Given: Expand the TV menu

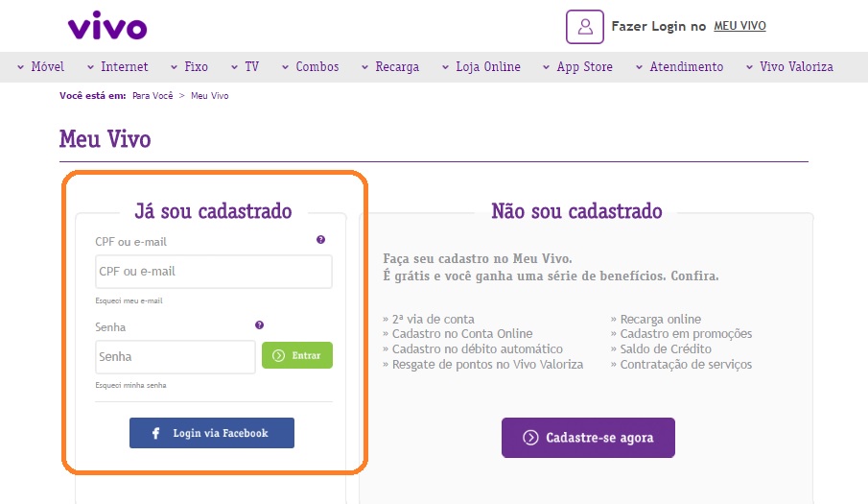Looking at the screenshot, I should tap(245, 67).
